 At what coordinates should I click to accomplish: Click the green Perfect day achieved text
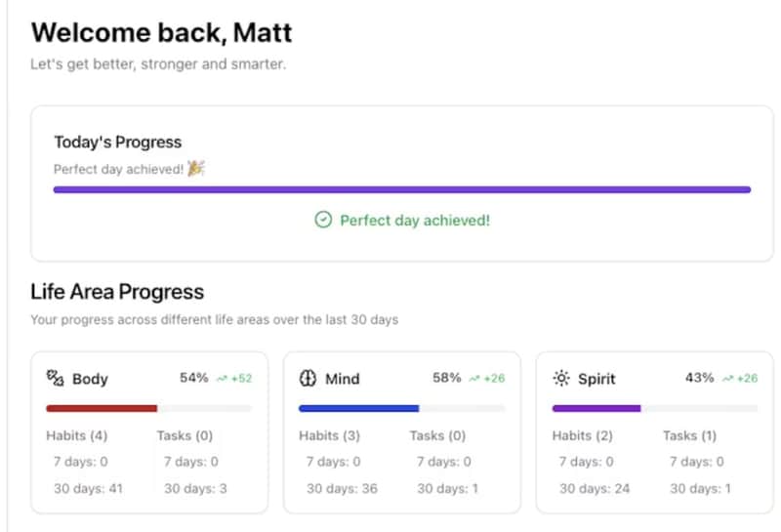click(414, 221)
